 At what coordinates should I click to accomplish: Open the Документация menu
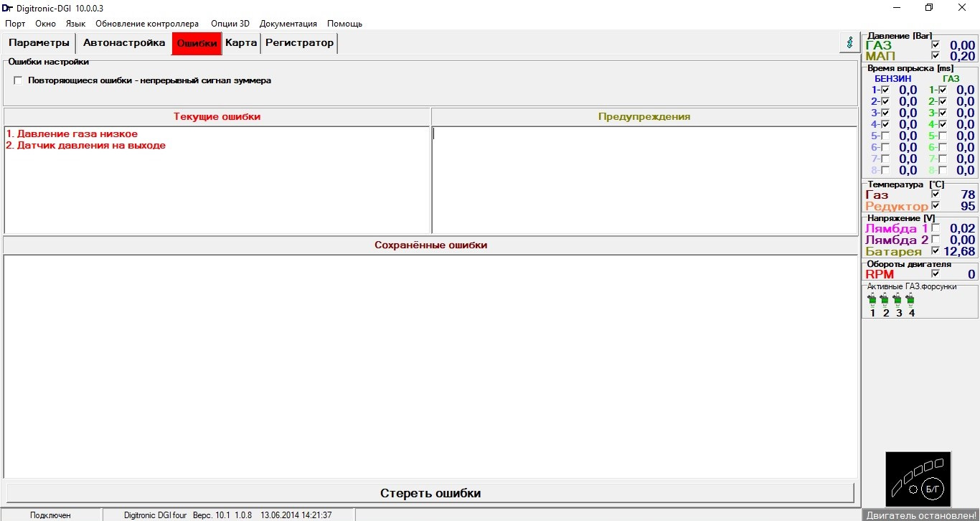tap(288, 24)
